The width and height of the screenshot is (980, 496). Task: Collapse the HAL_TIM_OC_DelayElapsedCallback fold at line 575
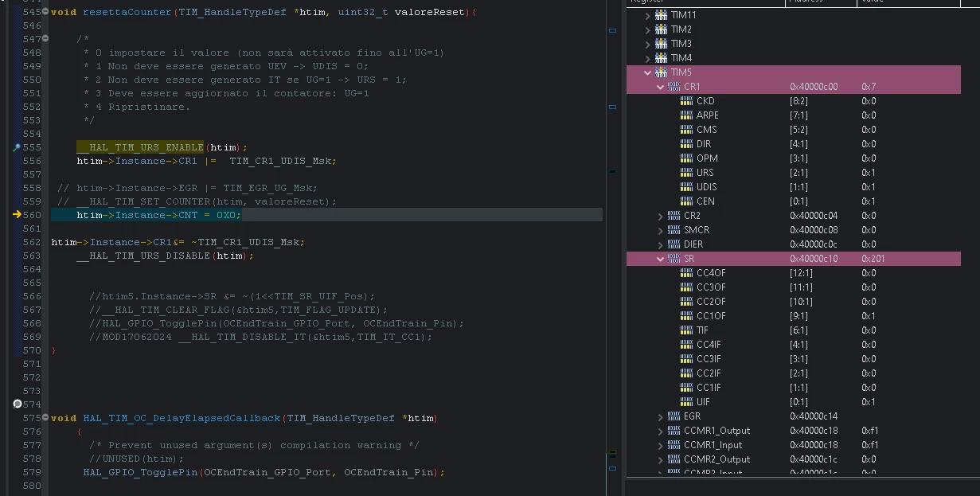pos(46,418)
